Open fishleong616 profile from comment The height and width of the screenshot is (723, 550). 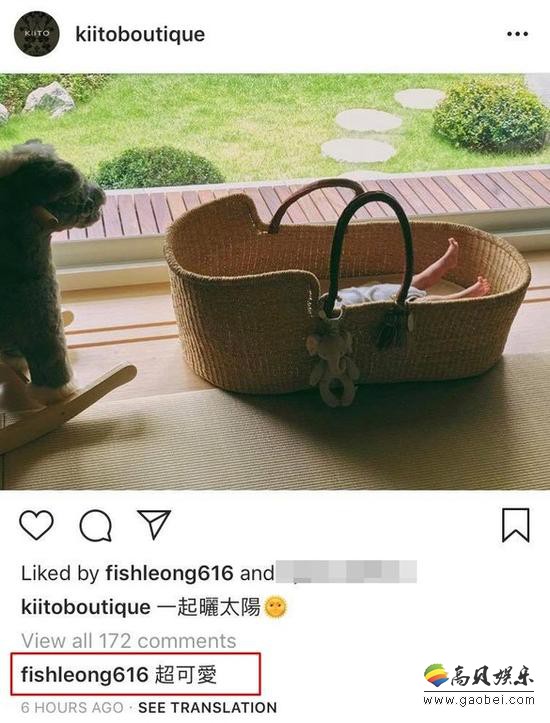pyautogui.click(x=84, y=675)
